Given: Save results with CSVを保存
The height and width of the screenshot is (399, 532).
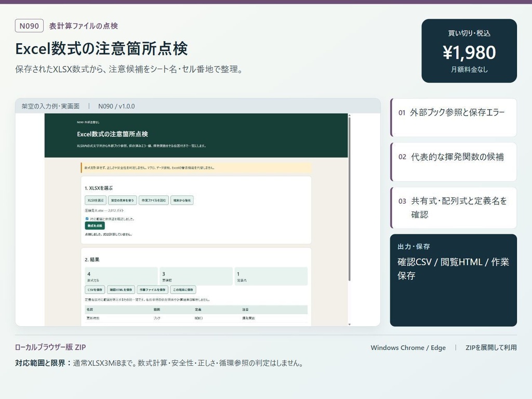Looking at the screenshot, I should click(95, 290).
